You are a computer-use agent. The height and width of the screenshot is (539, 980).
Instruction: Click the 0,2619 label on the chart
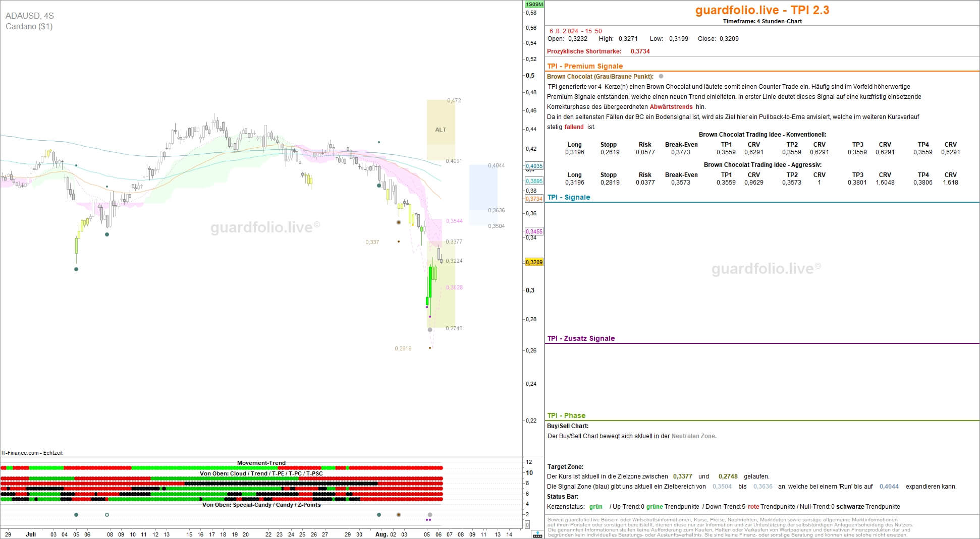point(403,348)
